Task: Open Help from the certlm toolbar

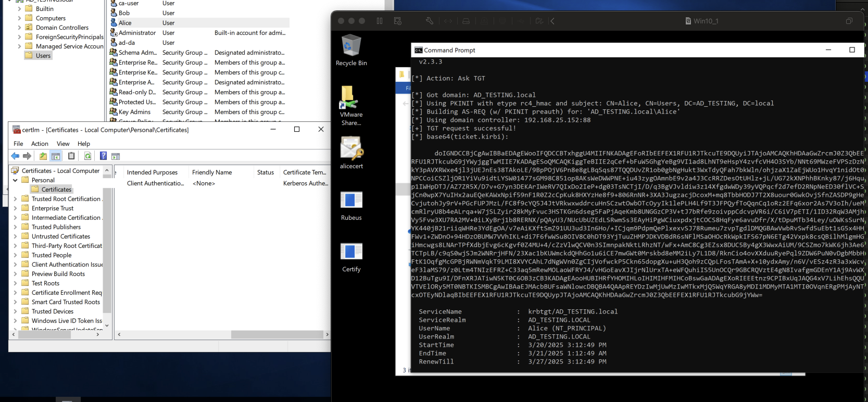Action: pyautogui.click(x=103, y=156)
